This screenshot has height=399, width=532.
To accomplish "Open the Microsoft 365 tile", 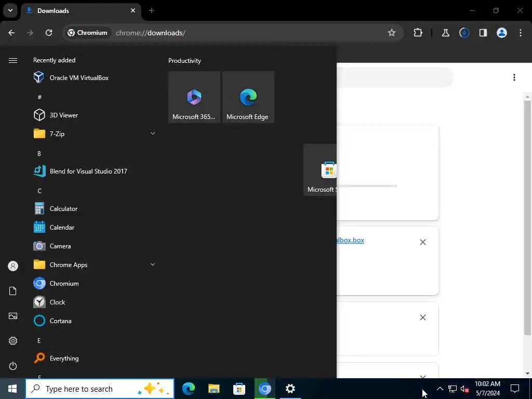I will coord(194,97).
